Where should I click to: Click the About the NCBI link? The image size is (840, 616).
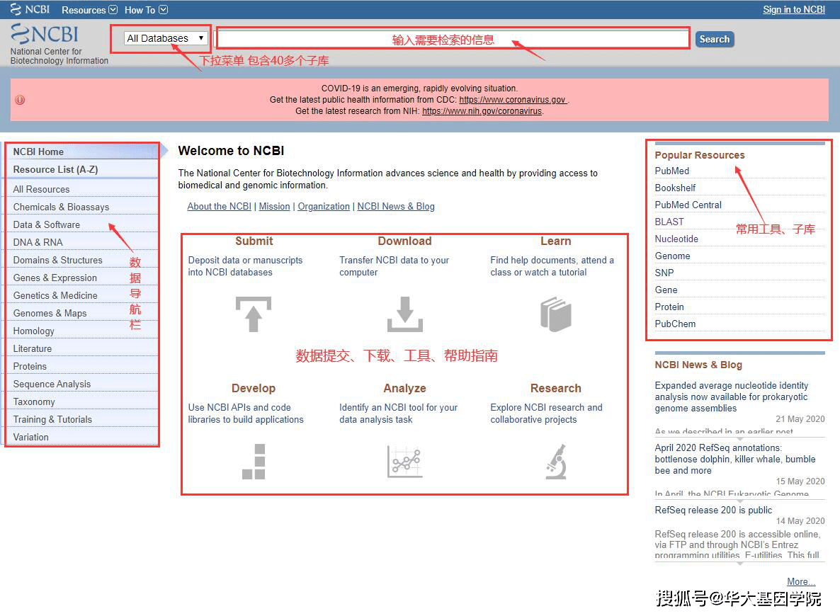(x=219, y=206)
